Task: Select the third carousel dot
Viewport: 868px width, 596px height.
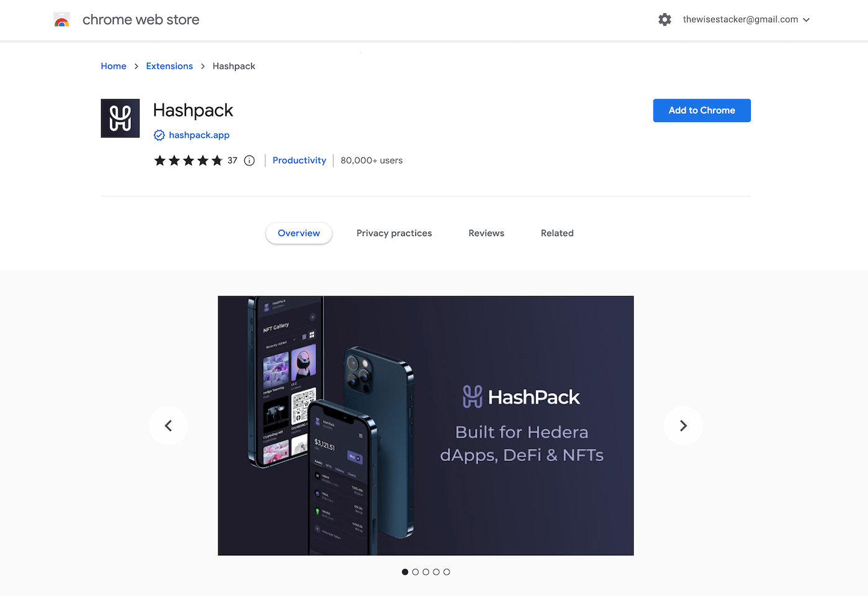Action: [426, 572]
